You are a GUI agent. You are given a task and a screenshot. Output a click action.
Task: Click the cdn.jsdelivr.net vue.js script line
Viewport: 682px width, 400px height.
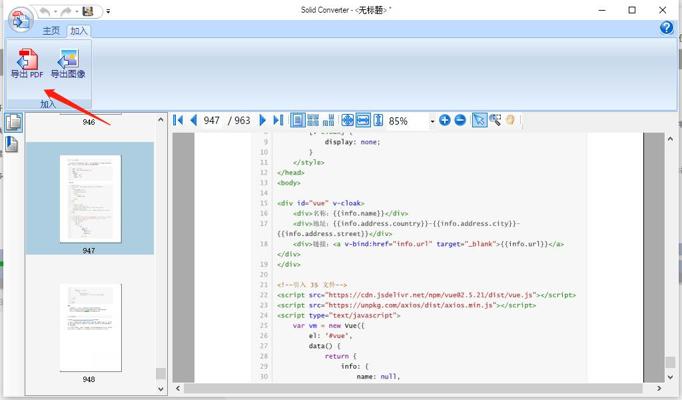[426, 295]
